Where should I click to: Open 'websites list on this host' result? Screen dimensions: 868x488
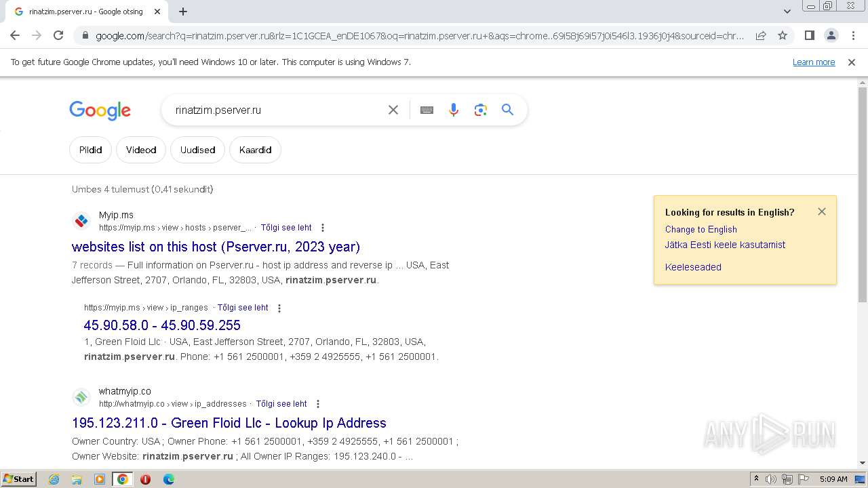click(x=216, y=247)
